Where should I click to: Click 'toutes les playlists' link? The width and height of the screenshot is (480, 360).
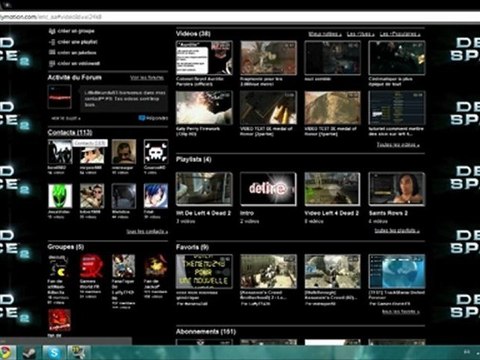pos(397,230)
